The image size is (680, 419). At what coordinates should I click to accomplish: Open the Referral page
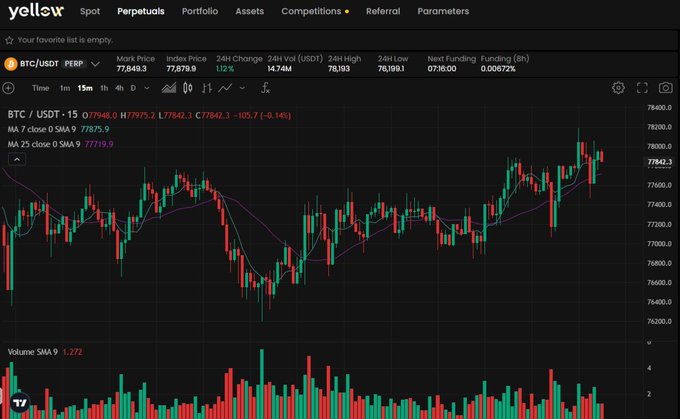383,11
